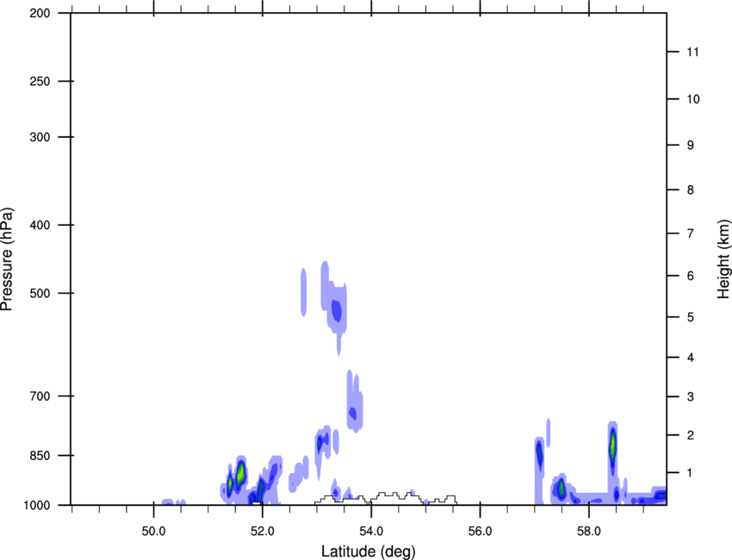Select the 54.0 latitude tick label
Viewport: 732px width, 560px height.
point(371,532)
